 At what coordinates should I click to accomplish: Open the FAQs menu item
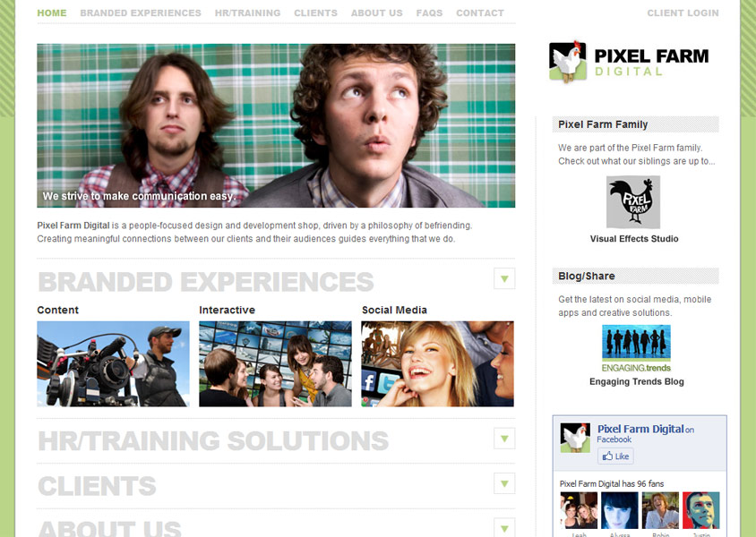[429, 13]
